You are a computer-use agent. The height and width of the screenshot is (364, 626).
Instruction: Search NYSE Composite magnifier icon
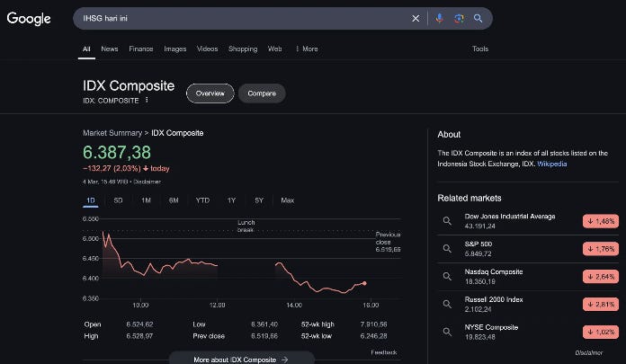point(447,332)
